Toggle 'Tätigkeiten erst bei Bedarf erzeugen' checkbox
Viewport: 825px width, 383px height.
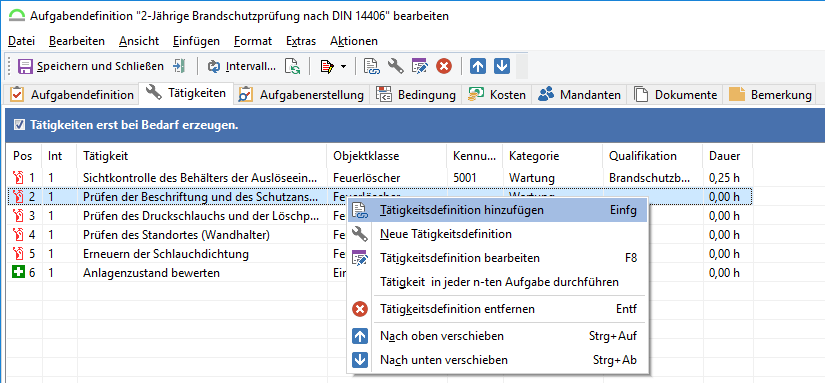pyautogui.click(x=19, y=125)
